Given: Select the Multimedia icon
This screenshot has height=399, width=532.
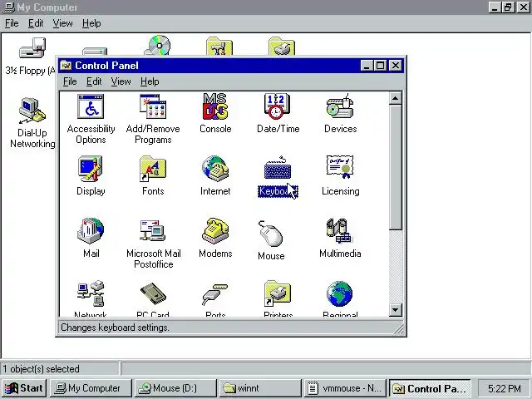Looking at the screenshot, I should click(340, 231).
